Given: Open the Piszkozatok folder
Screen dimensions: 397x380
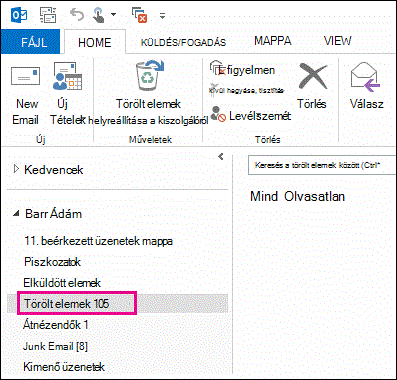Looking at the screenshot, I should 52,262.
